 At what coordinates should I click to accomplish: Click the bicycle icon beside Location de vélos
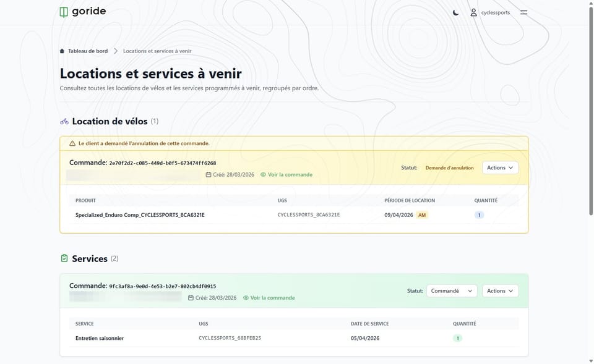[66, 121]
